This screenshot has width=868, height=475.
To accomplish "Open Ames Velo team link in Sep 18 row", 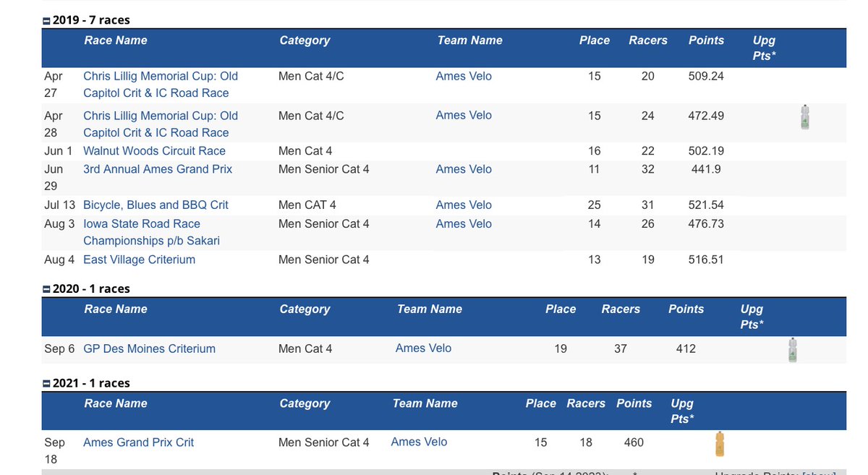I will (x=419, y=442).
